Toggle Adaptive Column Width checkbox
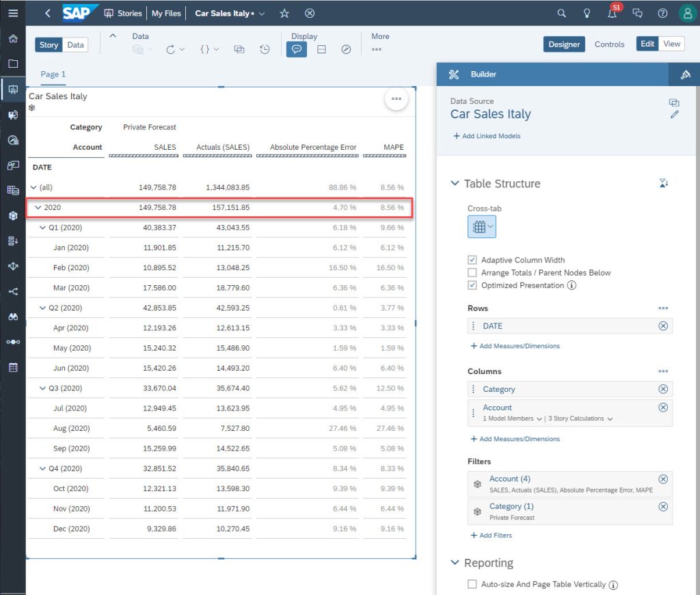The width and height of the screenshot is (700, 595). click(472, 259)
